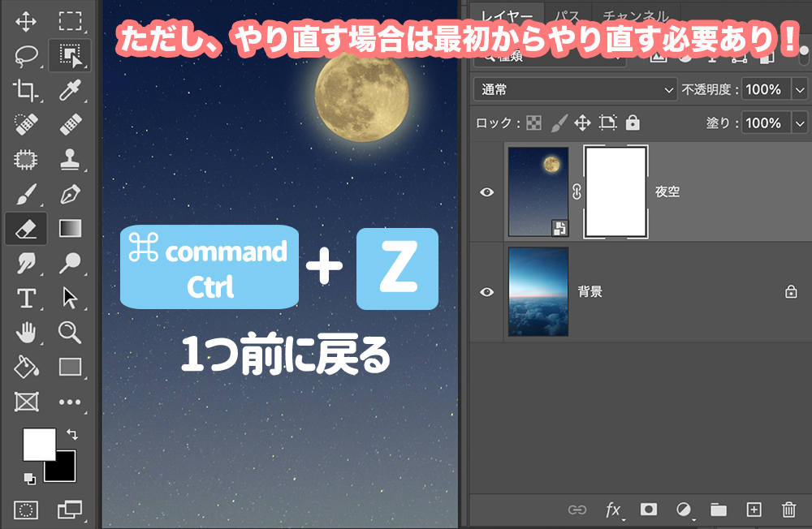Select the Move tool
812x529 pixels.
[26, 21]
